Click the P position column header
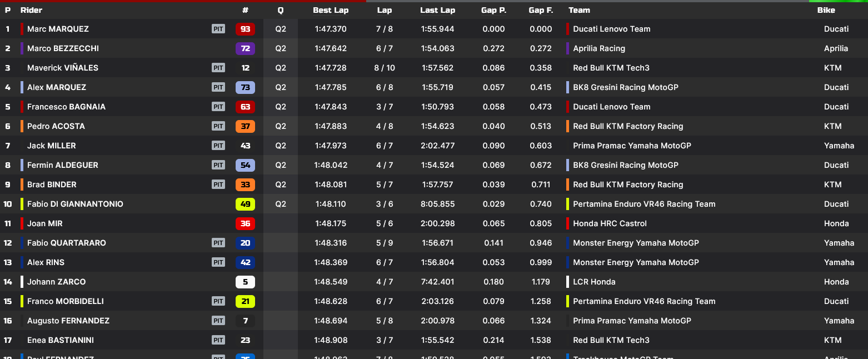The height and width of the screenshot is (359, 868). tap(8, 10)
